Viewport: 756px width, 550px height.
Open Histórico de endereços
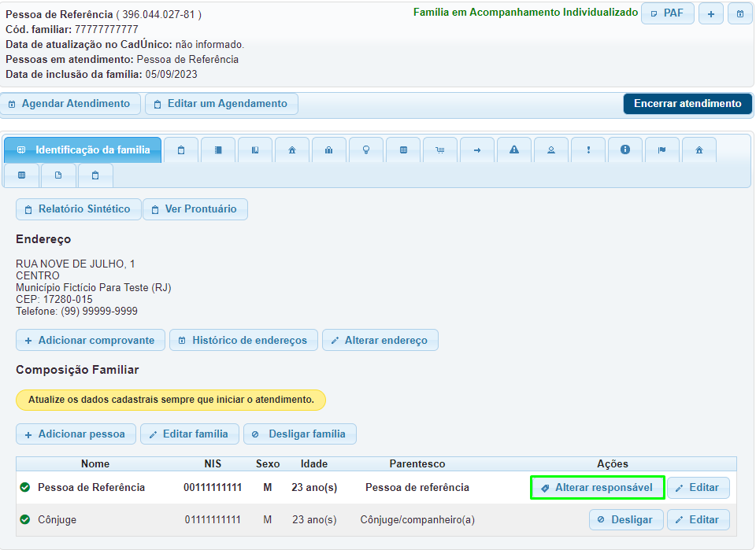click(x=243, y=340)
